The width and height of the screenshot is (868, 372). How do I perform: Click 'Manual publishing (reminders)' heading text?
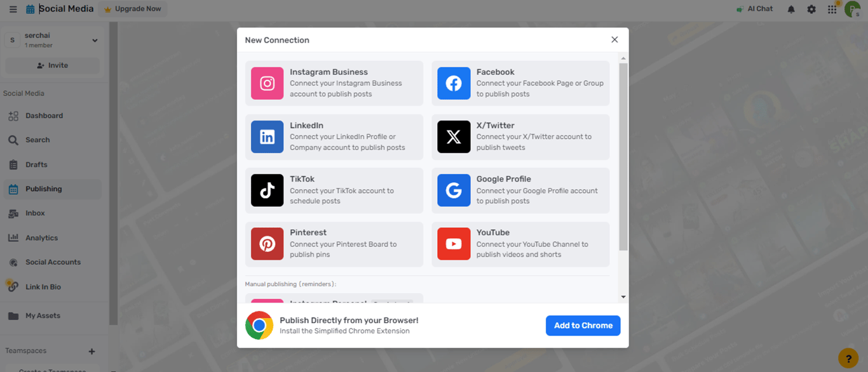[x=290, y=284]
